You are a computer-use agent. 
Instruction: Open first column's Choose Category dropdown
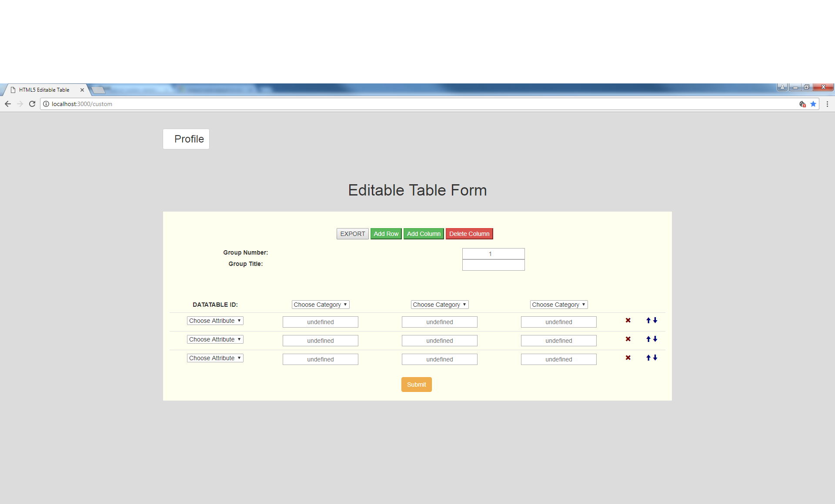321,305
